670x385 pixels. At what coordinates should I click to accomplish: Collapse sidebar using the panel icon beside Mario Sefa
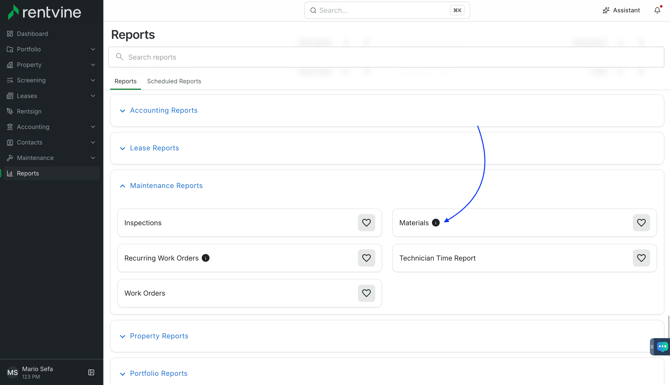tap(91, 373)
